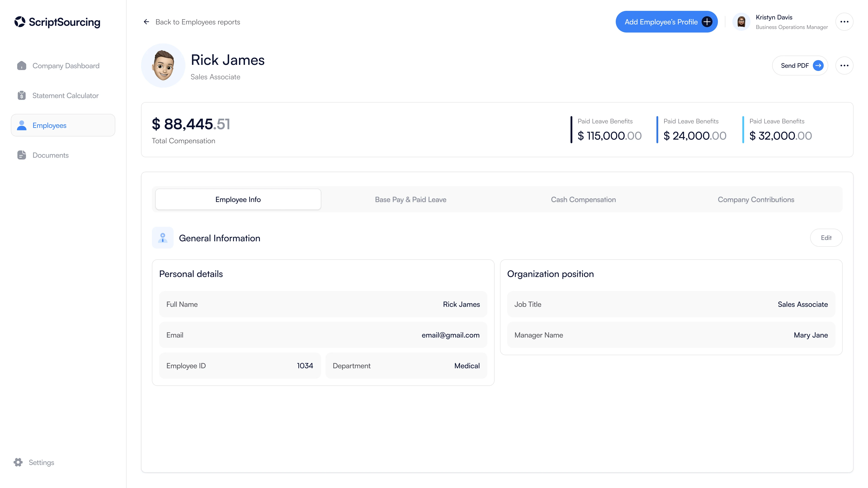The width and height of the screenshot is (868, 488).
Task: Click the Organization position heading
Action: pos(550,274)
